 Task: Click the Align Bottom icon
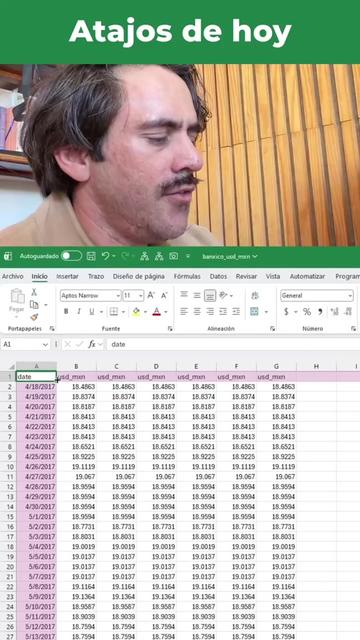click(x=210, y=295)
